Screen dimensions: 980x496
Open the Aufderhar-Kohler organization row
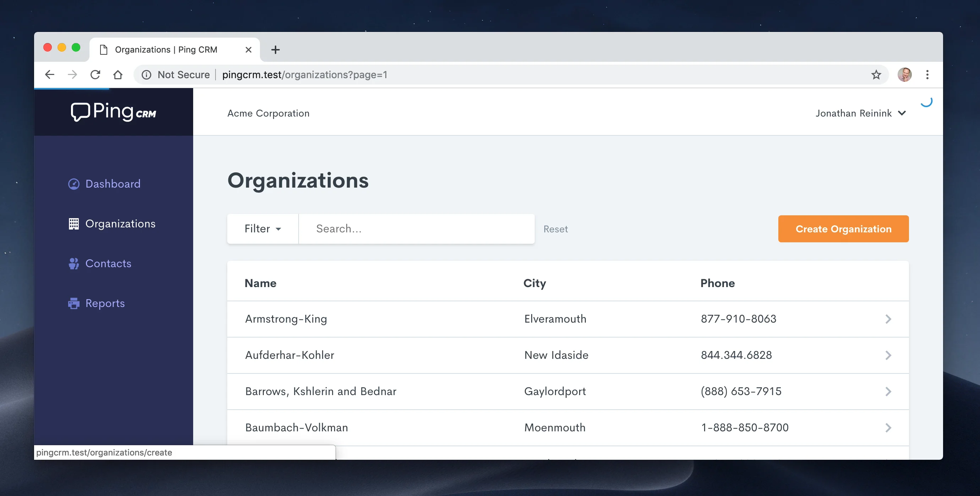pos(289,355)
